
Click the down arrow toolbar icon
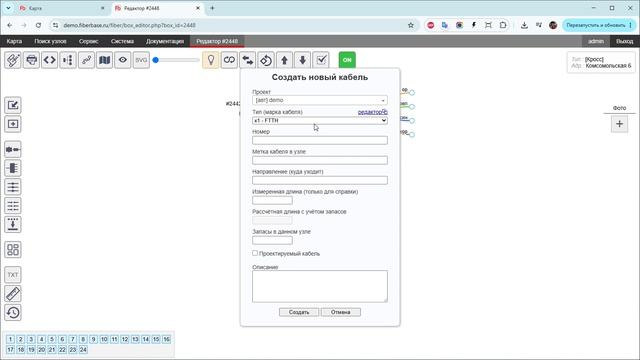click(302, 60)
